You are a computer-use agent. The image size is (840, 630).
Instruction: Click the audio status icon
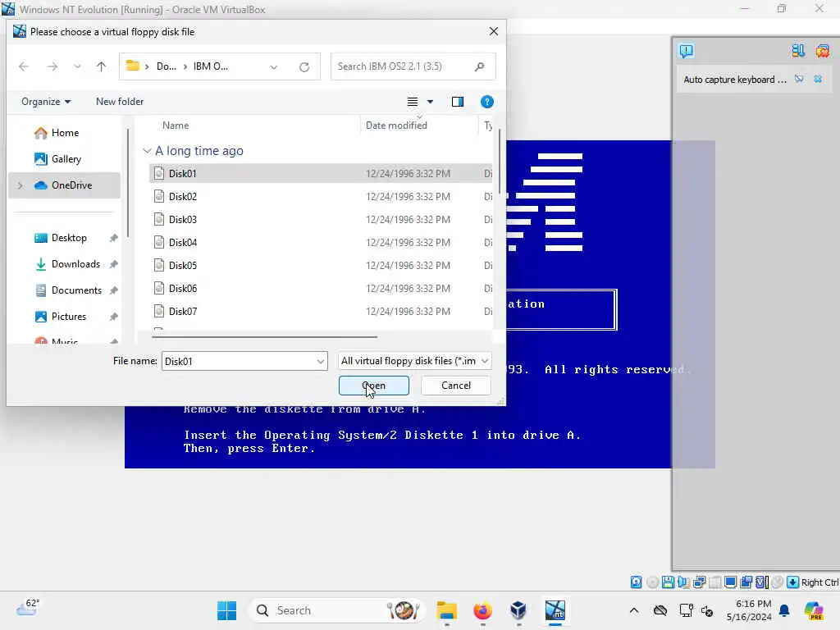tap(683, 582)
